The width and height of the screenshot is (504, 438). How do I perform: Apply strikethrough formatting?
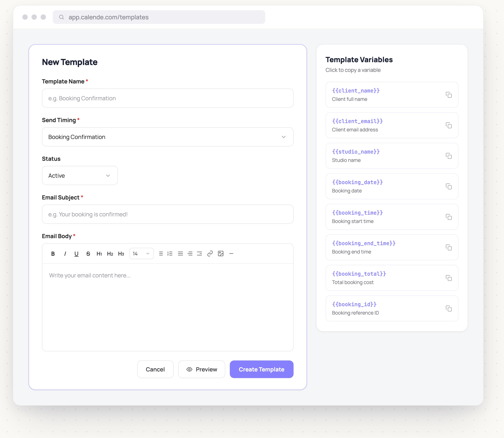(x=88, y=254)
